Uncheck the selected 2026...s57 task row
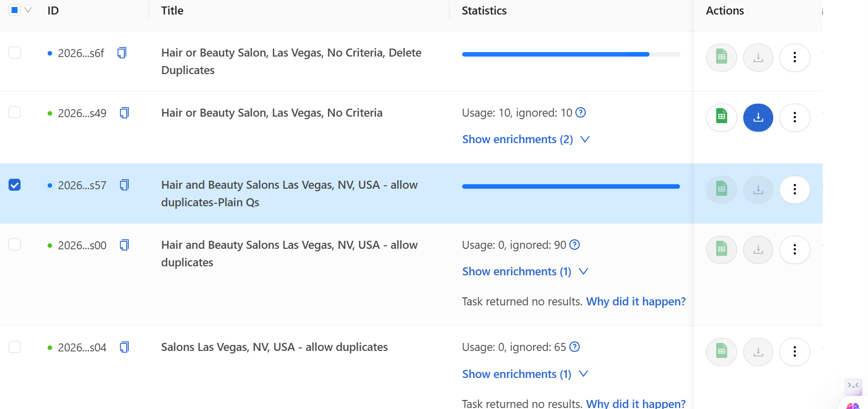This screenshot has height=409, width=868. click(15, 185)
